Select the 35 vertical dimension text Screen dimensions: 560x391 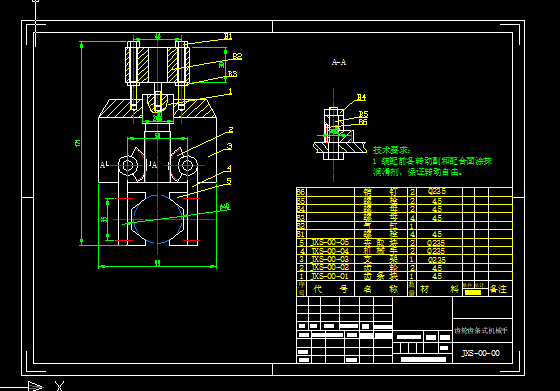coord(104,219)
